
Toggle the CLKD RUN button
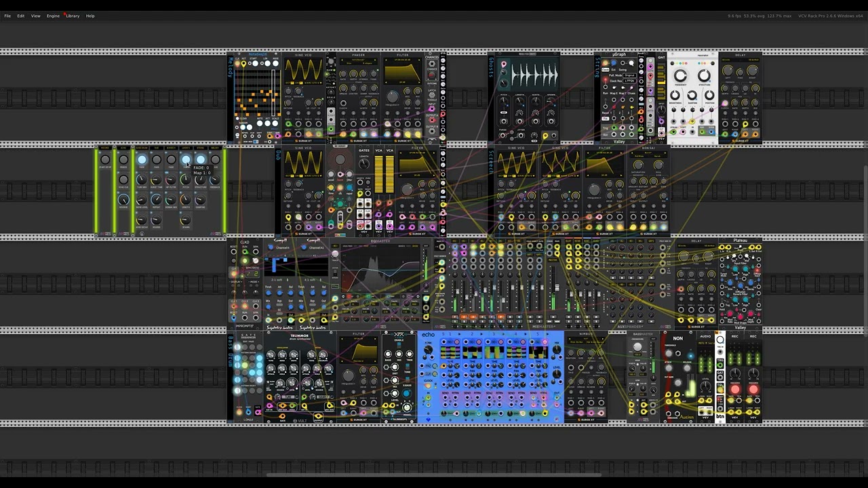(245, 261)
